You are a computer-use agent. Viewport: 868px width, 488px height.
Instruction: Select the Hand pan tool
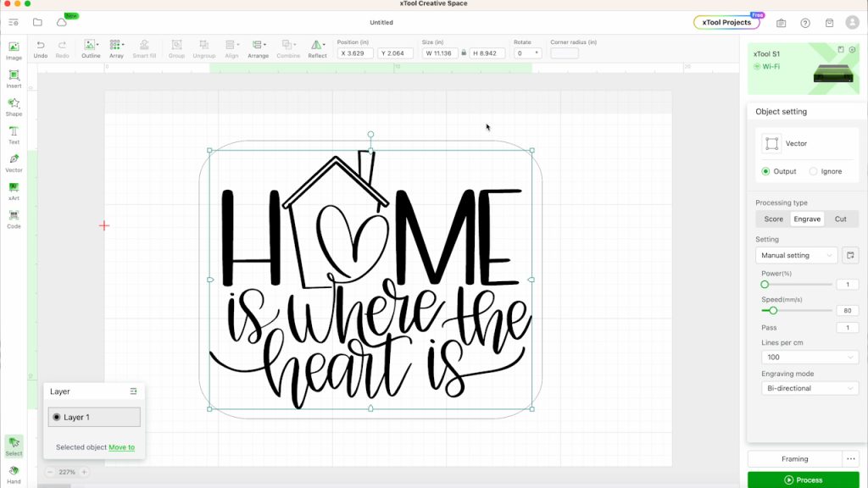click(x=14, y=471)
